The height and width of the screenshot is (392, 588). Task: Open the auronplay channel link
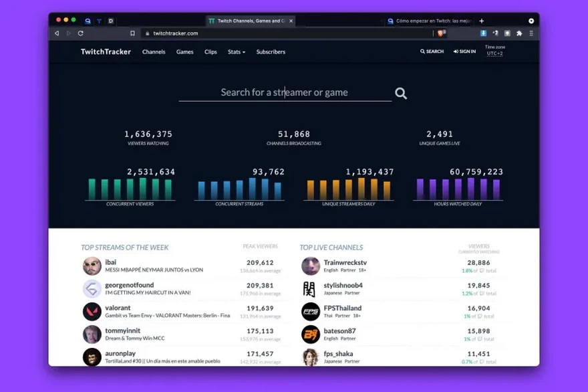120,353
